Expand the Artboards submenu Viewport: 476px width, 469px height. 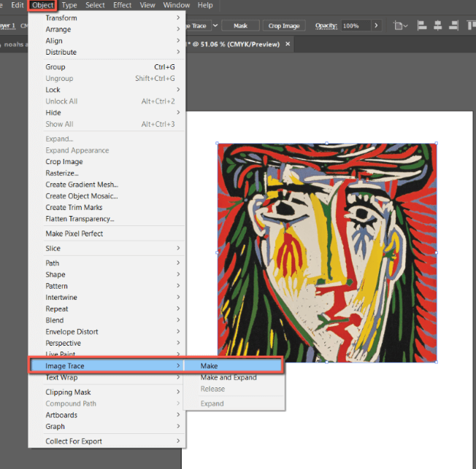(107, 415)
